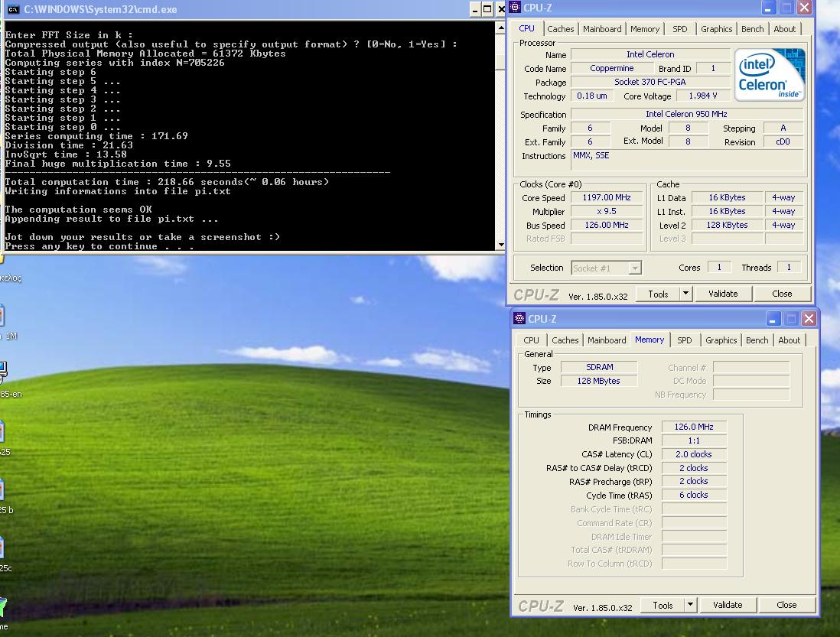Open SPD tab in bottom CPU-Z window

tap(684, 340)
